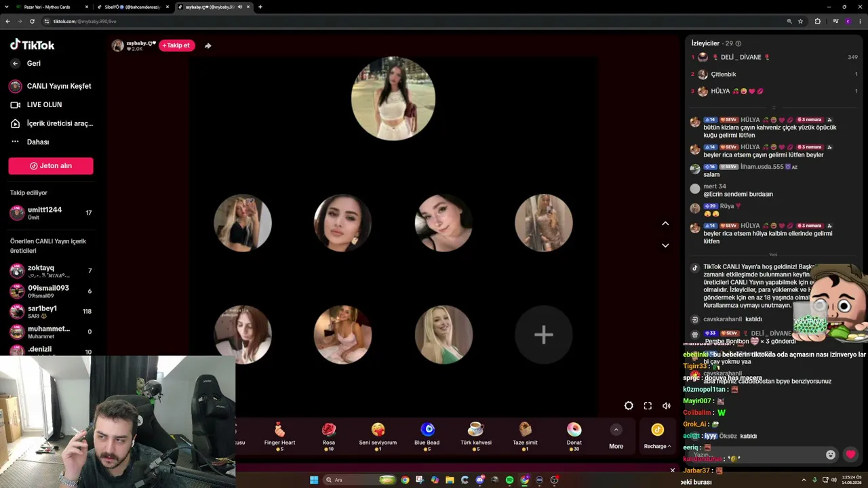
Task: Open suggested live creator sar1bey1
Action: tap(51, 312)
